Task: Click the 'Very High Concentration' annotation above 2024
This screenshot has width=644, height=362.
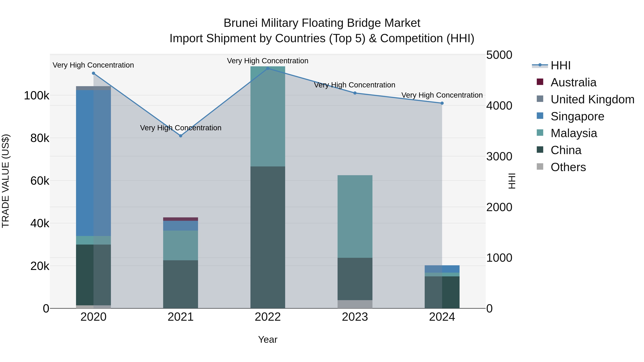Action: (442, 95)
